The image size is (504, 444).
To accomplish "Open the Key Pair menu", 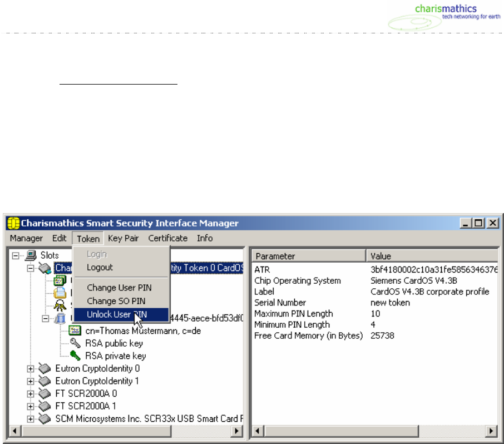I will (123, 238).
